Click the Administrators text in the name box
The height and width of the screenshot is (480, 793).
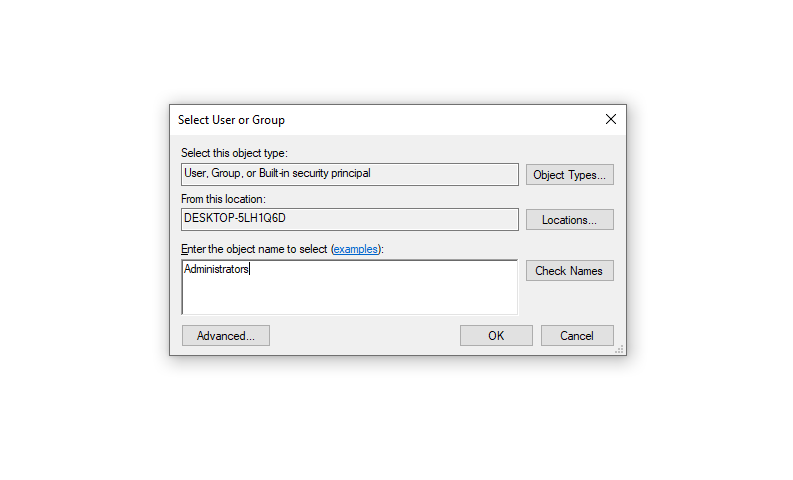pos(216,269)
